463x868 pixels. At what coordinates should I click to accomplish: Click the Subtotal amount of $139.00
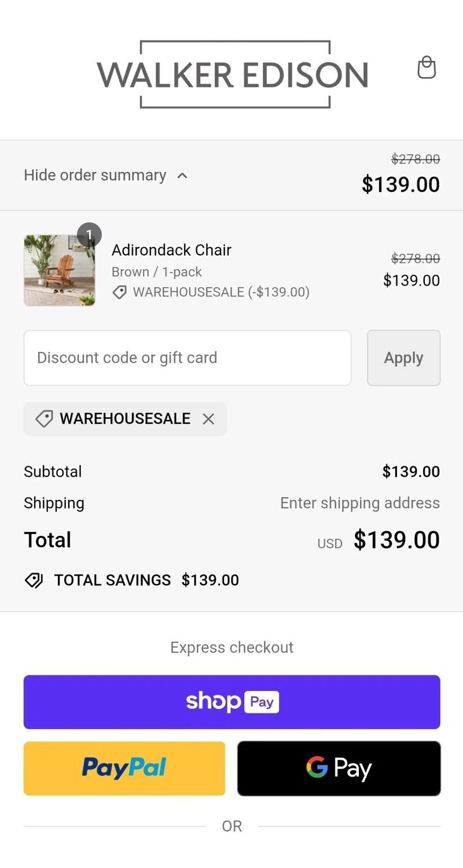coord(411,472)
